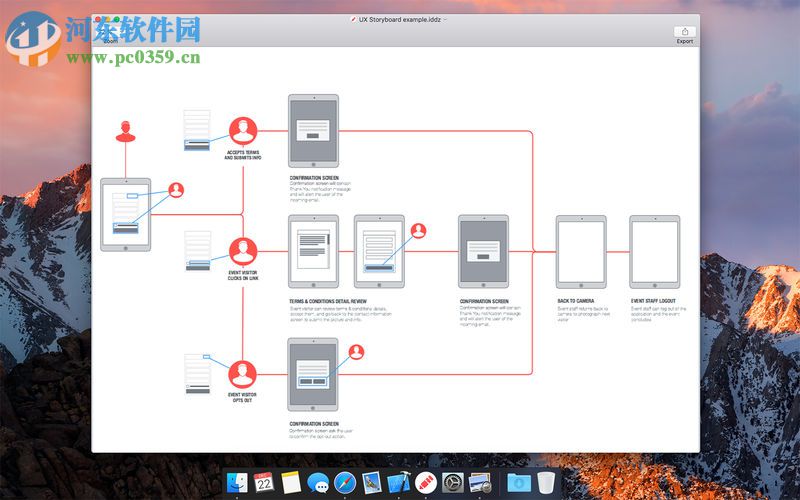800x500 pixels.
Task: Select the form iPad right of the Terms iPad
Action: 379,252
